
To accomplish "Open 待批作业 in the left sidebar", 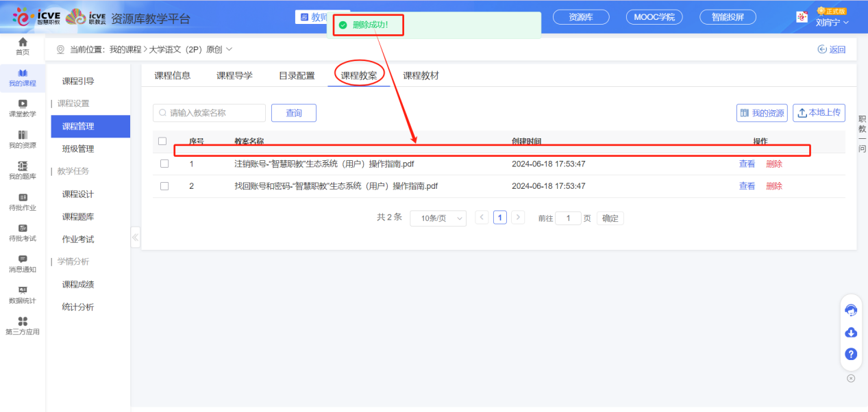I will (x=22, y=202).
